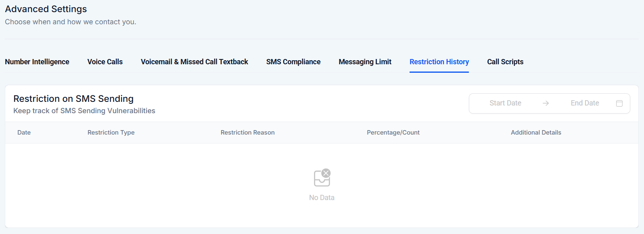Open the Number Intelligence tab

37,62
